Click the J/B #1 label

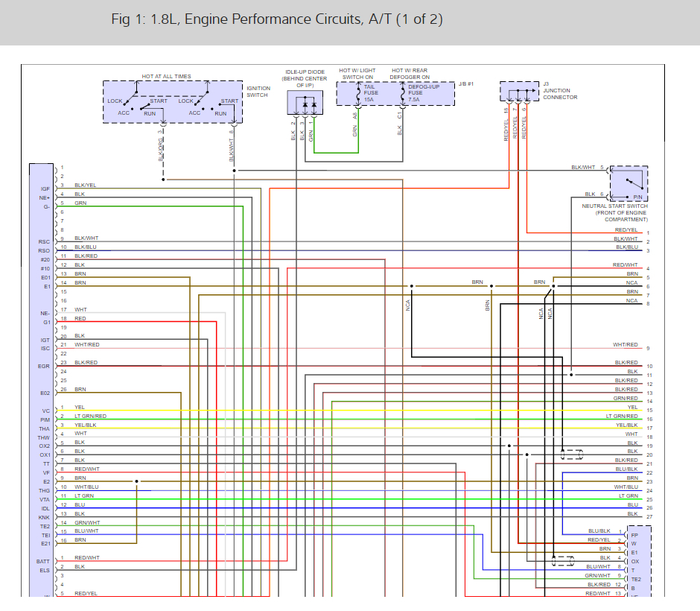click(466, 84)
